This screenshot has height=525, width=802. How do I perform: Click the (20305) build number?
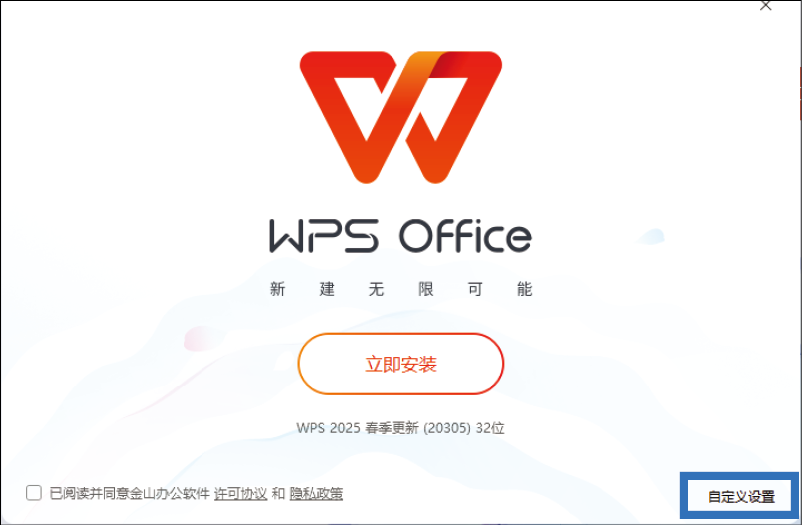click(x=447, y=428)
